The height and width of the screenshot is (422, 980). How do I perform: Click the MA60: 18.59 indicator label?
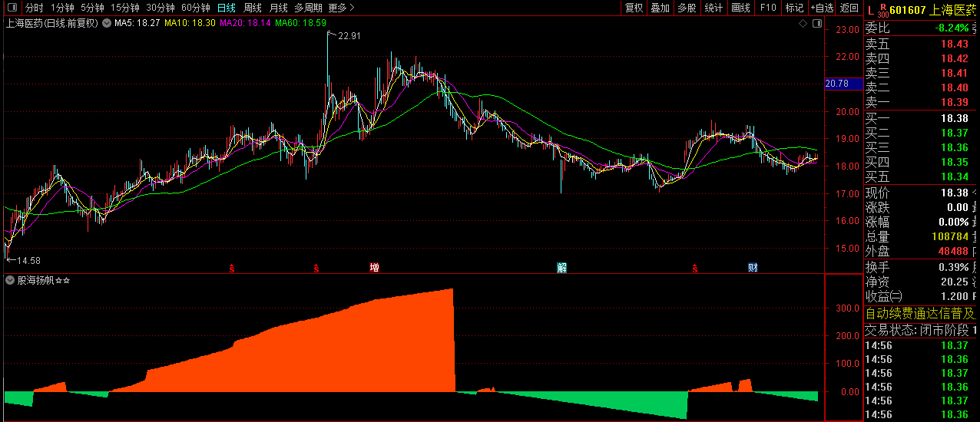(x=301, y=23)
